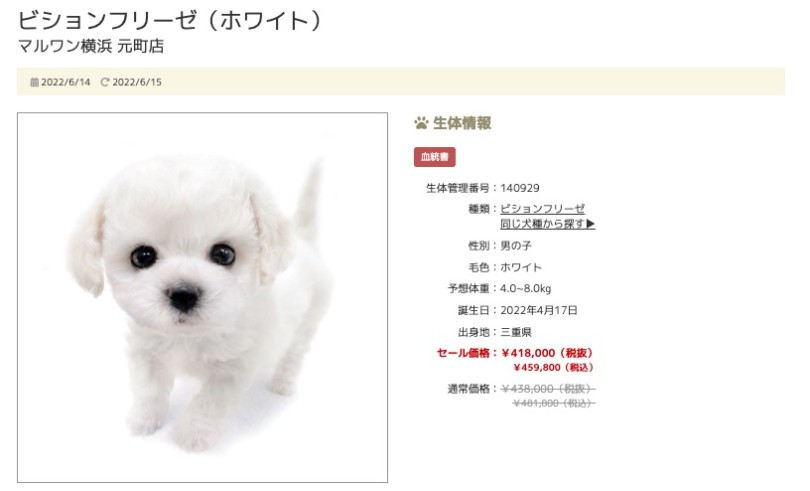The width and height of the screenshot is (810, 491).
Task: Click the 生体情報 section heading
Action: (462, 123)
